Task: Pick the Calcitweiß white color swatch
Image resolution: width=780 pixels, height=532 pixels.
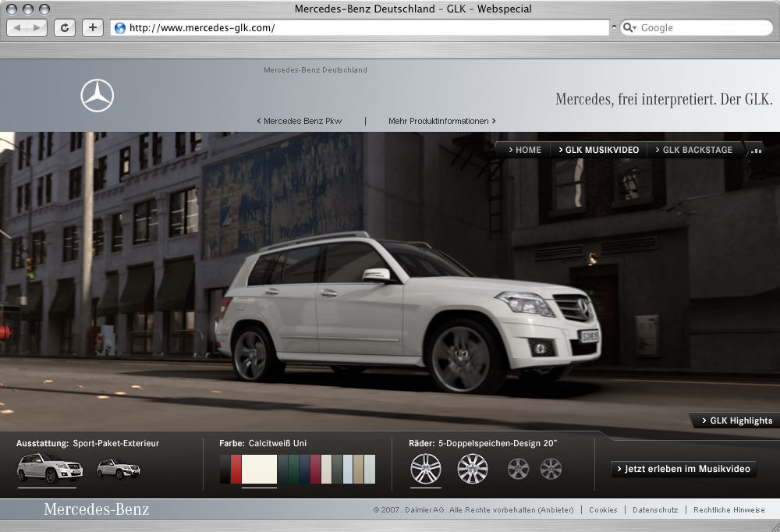Action: coord(259,469)
